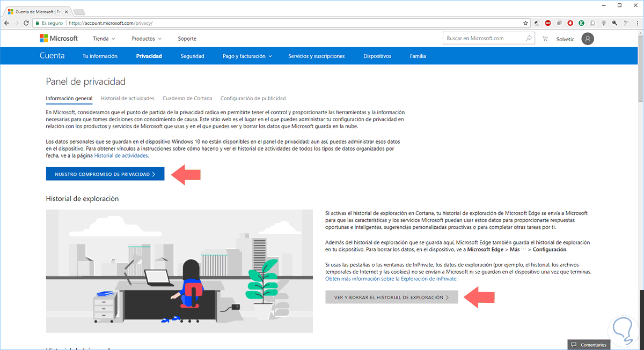Open Configuración de publicidad tab

[253, 98]
